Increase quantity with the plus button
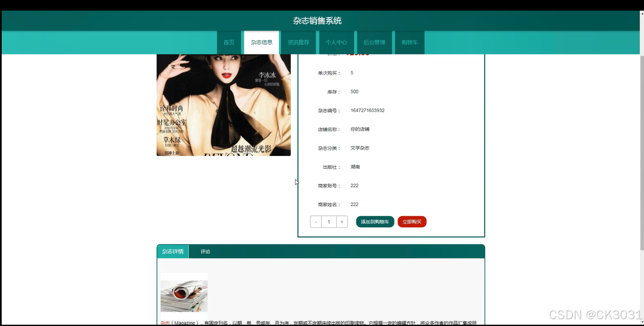Screen dimensions: 644x326 click(342, 222)
